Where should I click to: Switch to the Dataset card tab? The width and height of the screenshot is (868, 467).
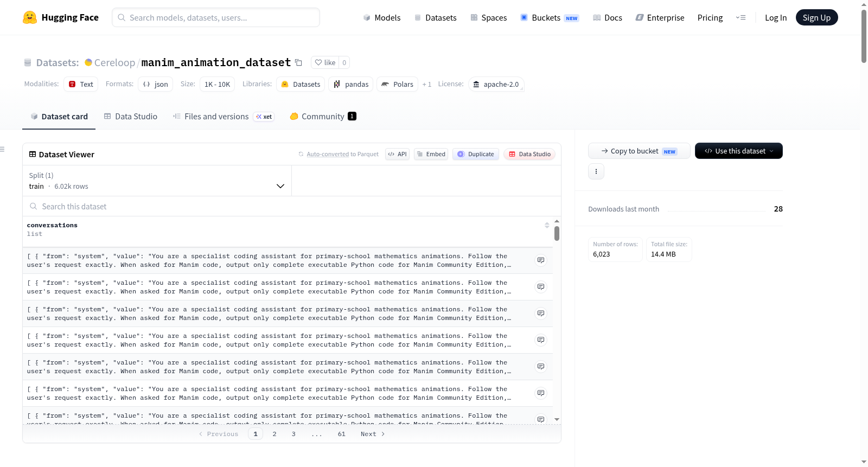(59, 117)
